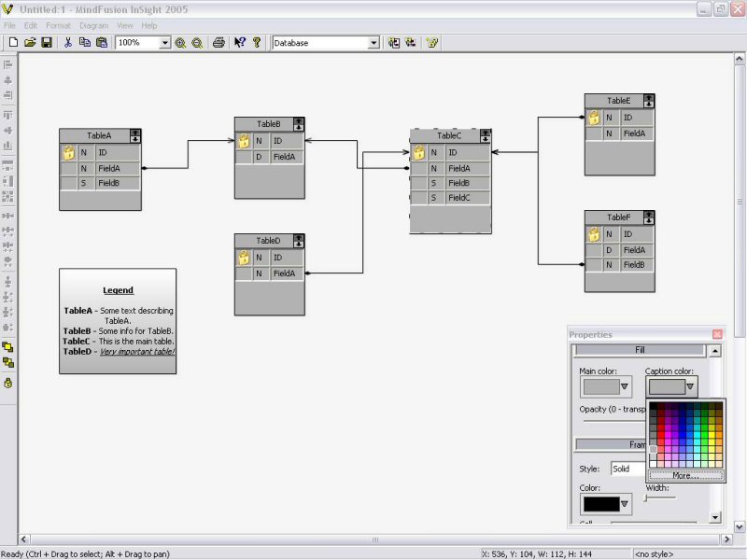
Task: Click the More... button in color palette
Action: pyautogui.click(x=686, y=475)
